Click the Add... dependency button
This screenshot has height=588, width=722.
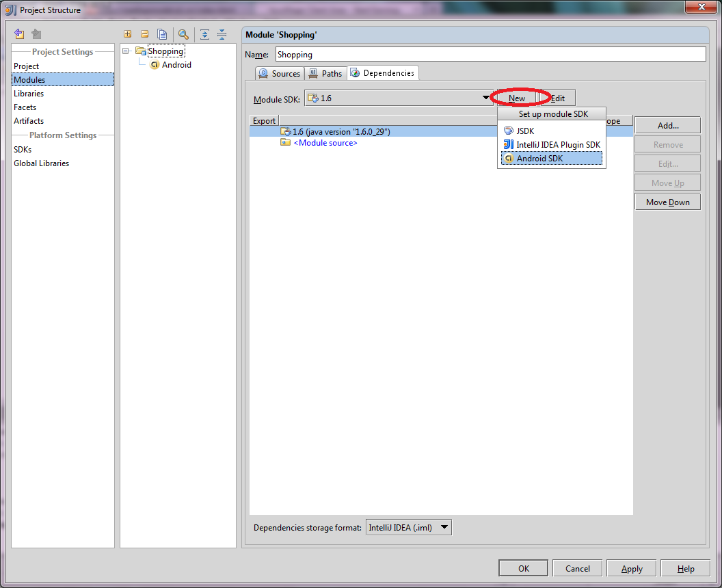(668, 125)
